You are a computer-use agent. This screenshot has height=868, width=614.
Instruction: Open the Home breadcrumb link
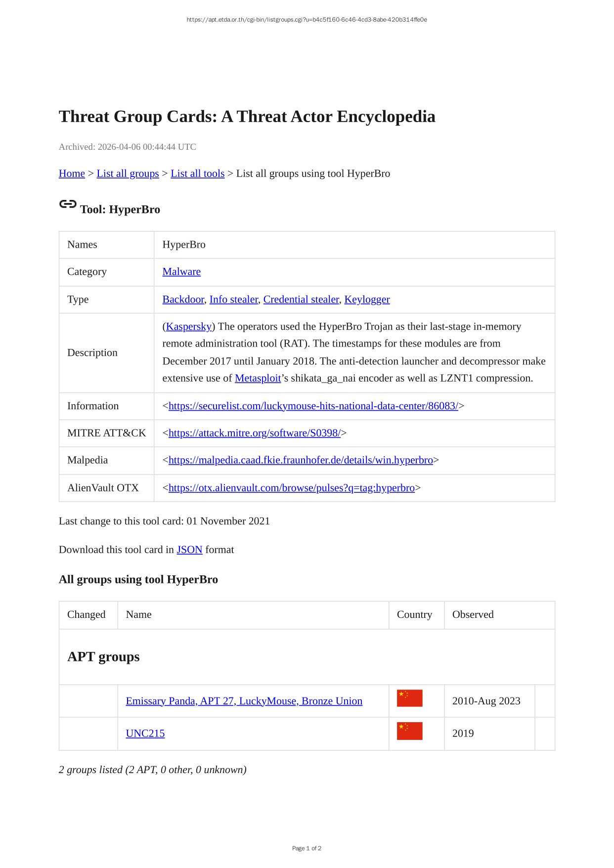click(x=72, y=174)
